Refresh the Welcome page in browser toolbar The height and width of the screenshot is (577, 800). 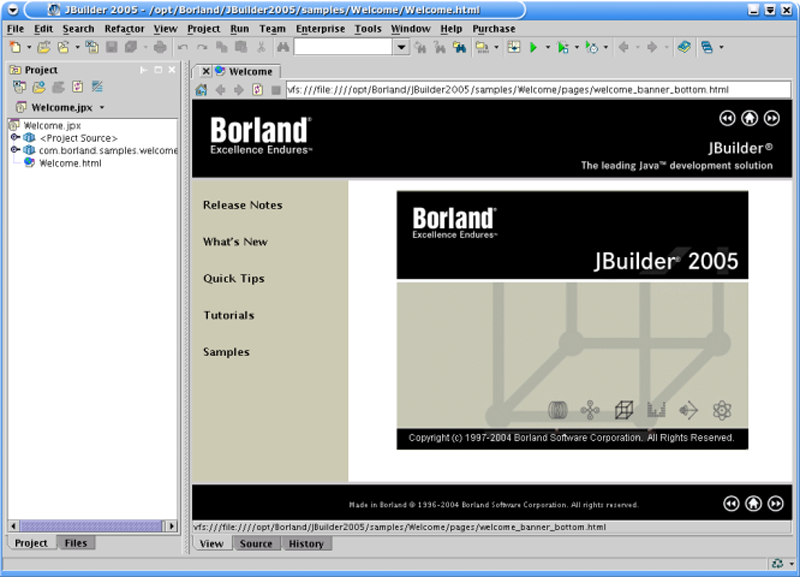click(x=257, y=90)
